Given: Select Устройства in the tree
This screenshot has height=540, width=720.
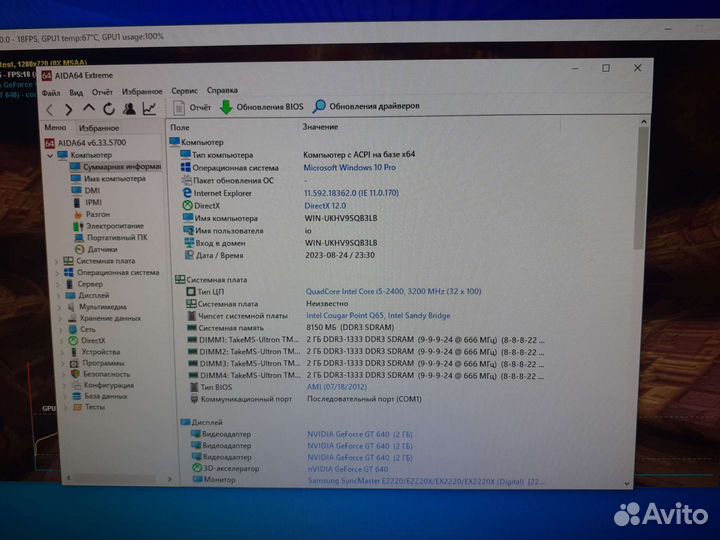Looking at the screenshot, I should [x=96, y=352].
